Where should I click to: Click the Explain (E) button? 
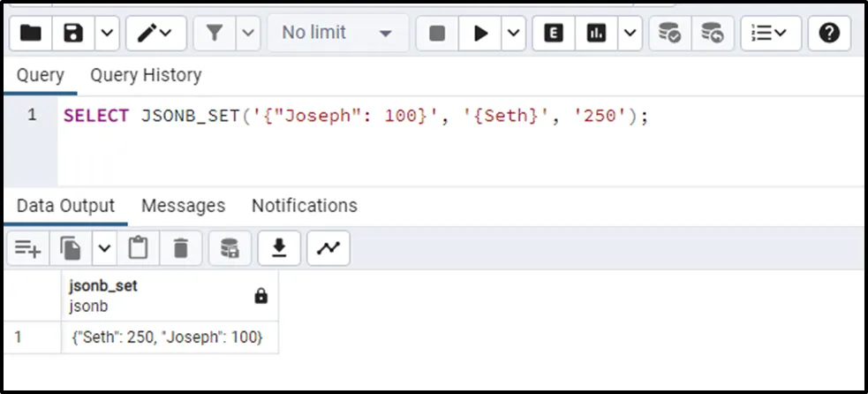pyautogui.click(x=554, y=34)
